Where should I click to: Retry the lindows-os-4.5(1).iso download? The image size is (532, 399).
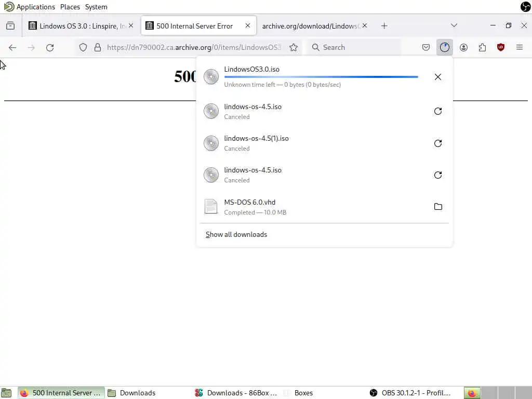click(x=437, y=143)
